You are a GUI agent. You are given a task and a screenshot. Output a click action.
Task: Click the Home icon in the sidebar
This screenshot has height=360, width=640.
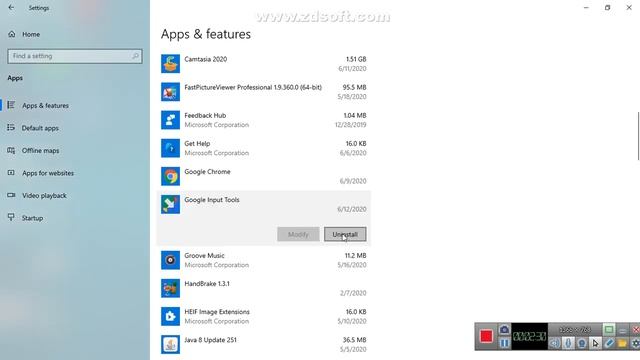11,34
